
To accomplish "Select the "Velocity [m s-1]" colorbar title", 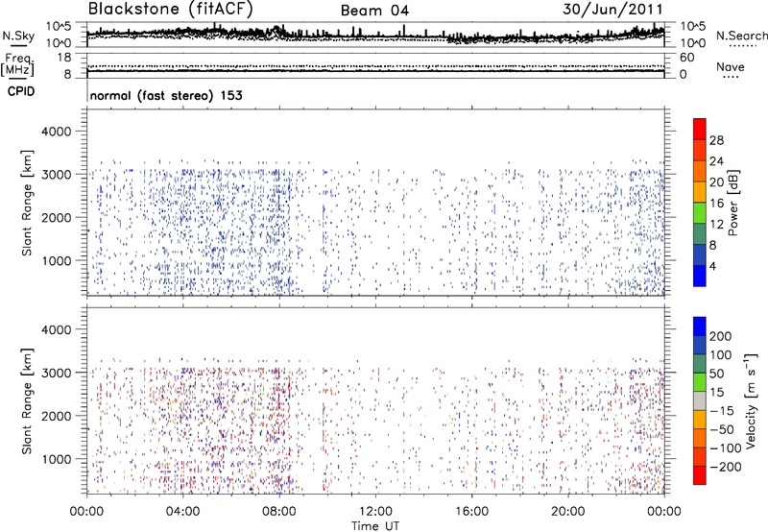I will [751, 401].
